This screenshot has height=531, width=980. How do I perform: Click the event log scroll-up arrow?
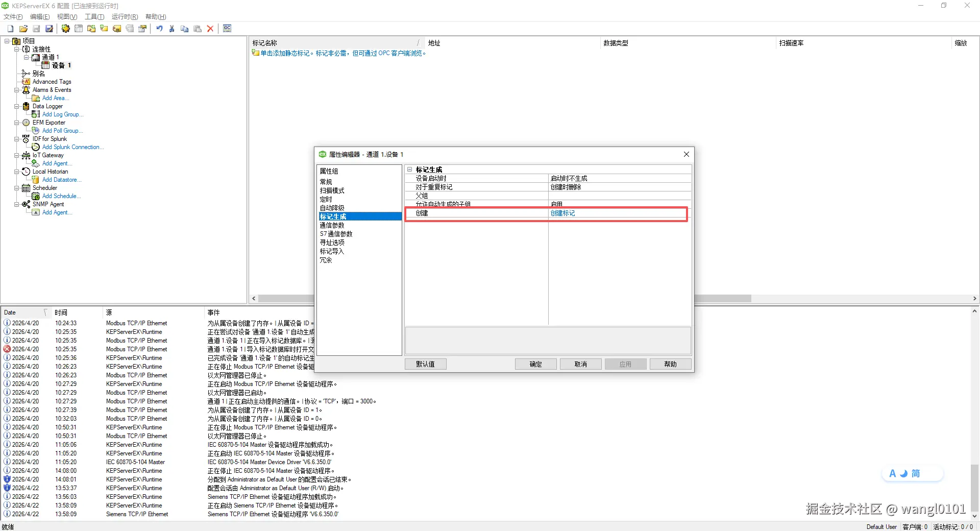pyautogui.click(x=975, y=311)
